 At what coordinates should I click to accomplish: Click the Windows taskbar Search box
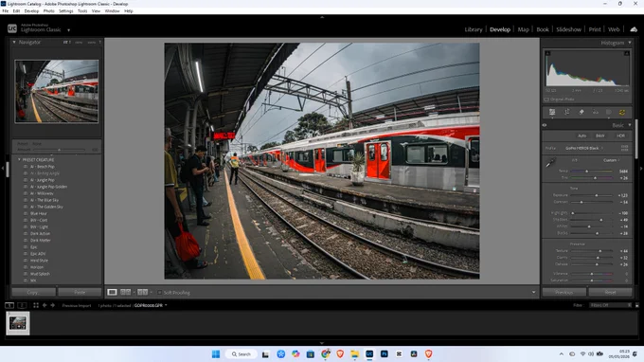coord(241,353)
